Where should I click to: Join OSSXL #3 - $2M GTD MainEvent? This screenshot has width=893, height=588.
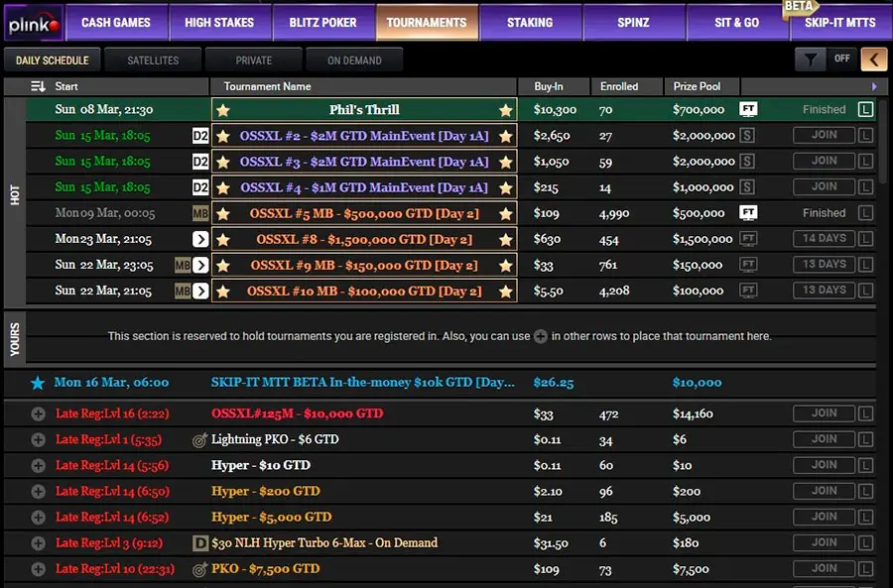pyautogui.click(x=824, y=161)
